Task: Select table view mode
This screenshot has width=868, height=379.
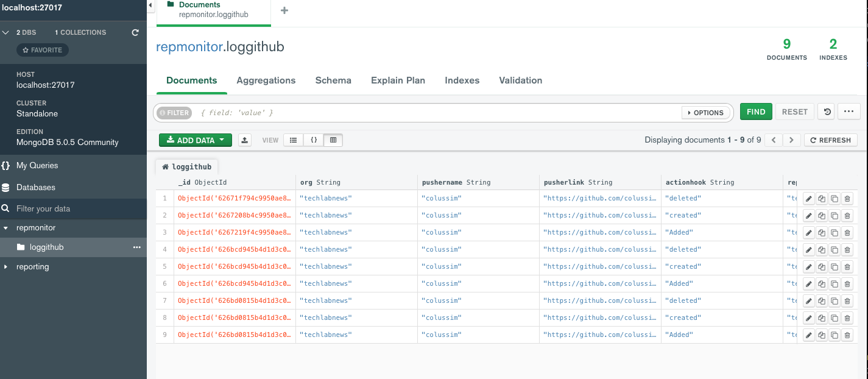Action: coord(333,140)
